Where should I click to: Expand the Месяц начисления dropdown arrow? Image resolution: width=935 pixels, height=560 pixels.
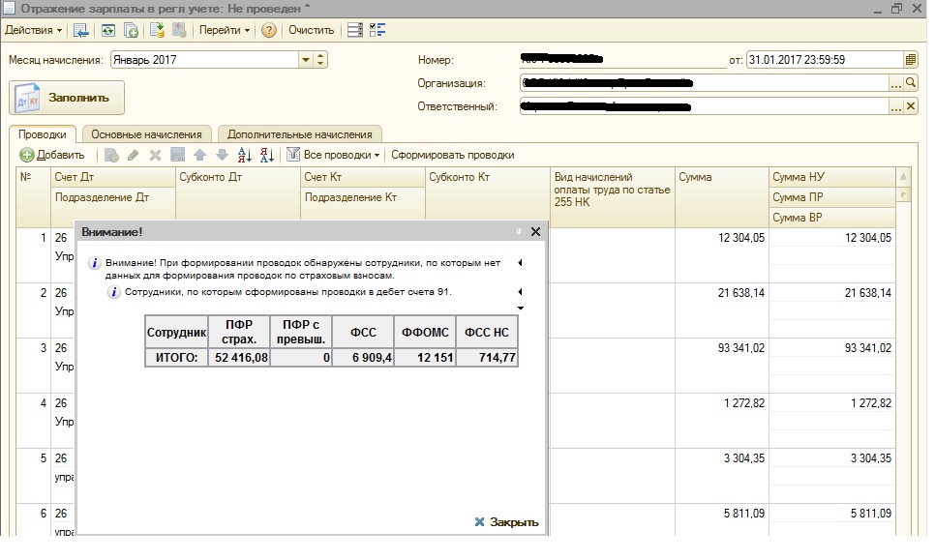(306, 60)
